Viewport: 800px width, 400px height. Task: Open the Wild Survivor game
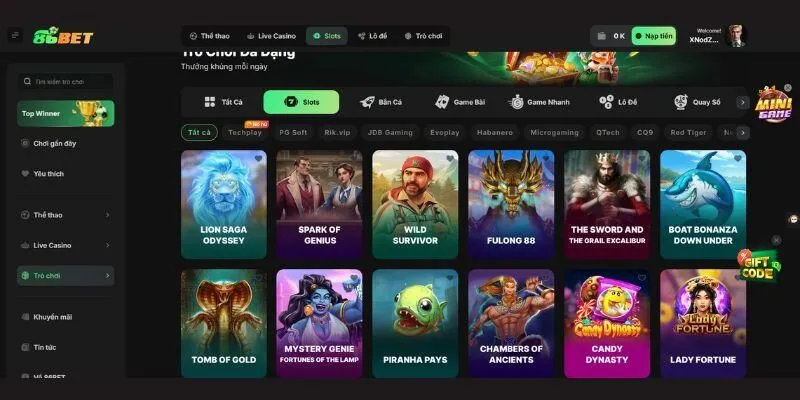click(415, 204)
